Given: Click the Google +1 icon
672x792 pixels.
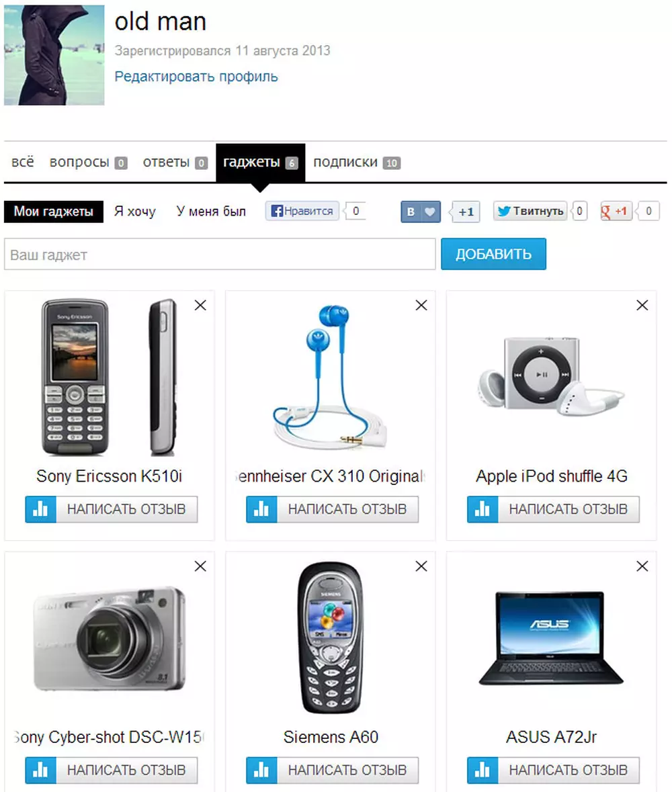Looking at the screenshot, I should click(616, 211).
